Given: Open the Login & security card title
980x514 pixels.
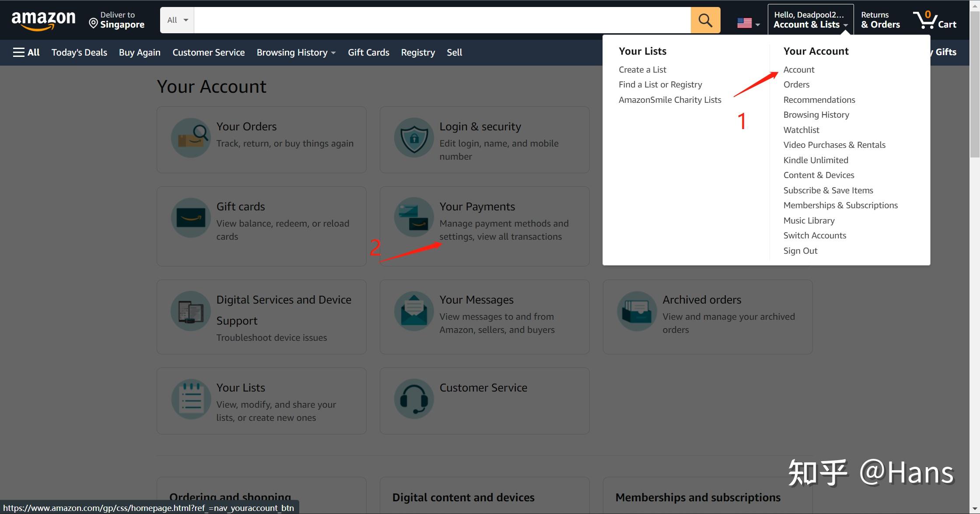Looking at the screenshot, I should (x=480, y=126).
